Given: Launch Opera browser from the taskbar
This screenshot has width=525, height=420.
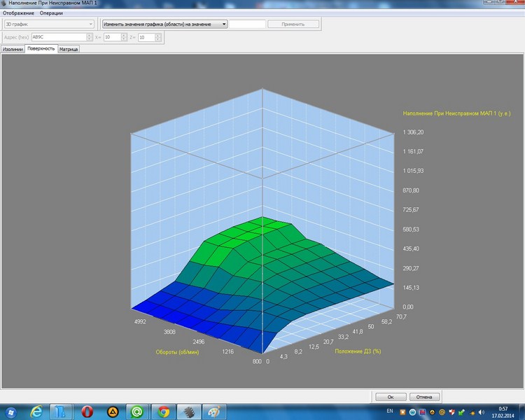Looking at the screenshot, I should coord(87,411).
